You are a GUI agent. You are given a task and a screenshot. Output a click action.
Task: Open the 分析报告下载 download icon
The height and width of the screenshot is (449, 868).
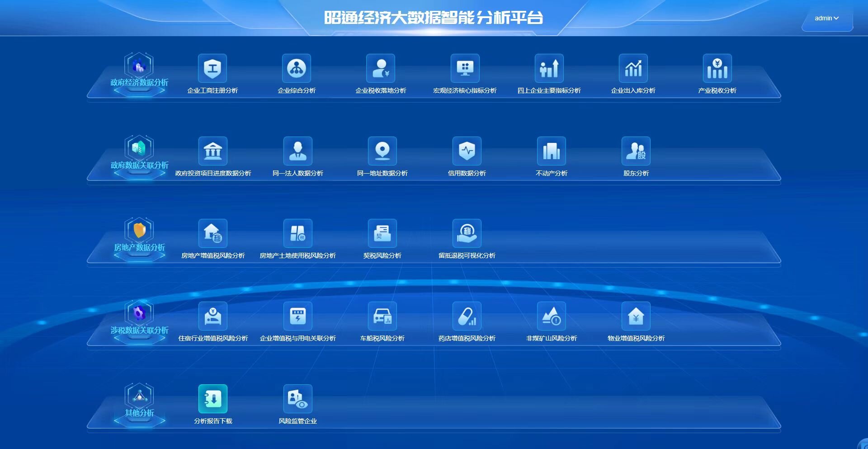click(213, 399)
